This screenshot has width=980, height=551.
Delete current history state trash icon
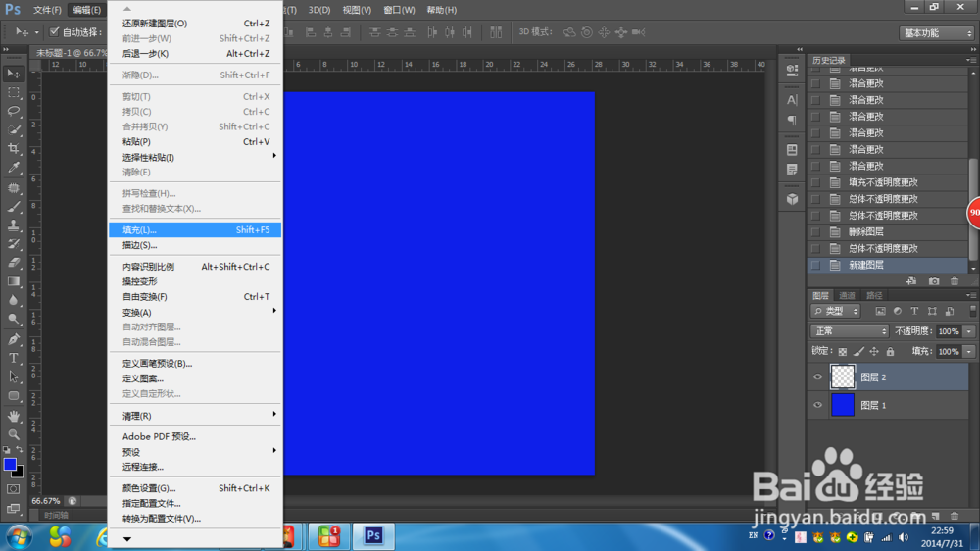[955, 281]
